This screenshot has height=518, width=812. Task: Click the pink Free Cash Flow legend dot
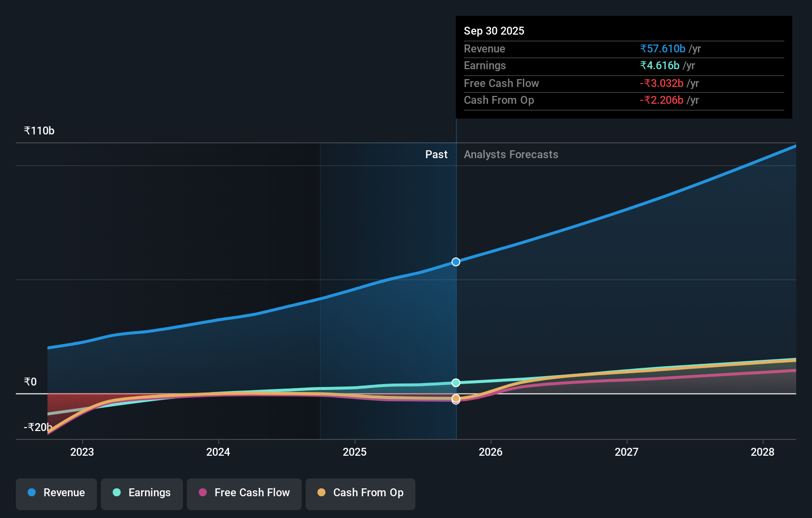point(203,493)
